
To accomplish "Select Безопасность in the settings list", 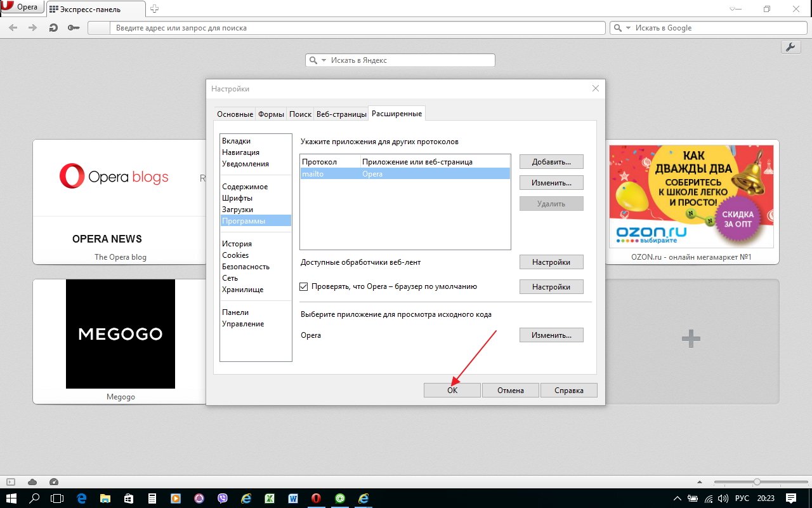I will [246, 267].
